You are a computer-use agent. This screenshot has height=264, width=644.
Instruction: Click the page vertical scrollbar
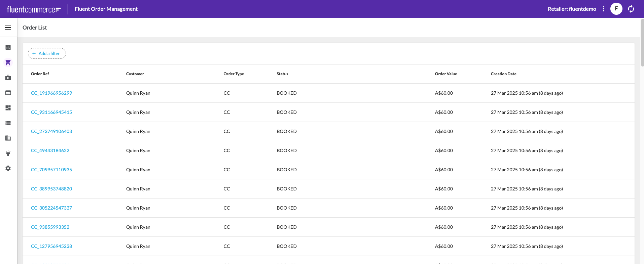[x=642, y=44]
